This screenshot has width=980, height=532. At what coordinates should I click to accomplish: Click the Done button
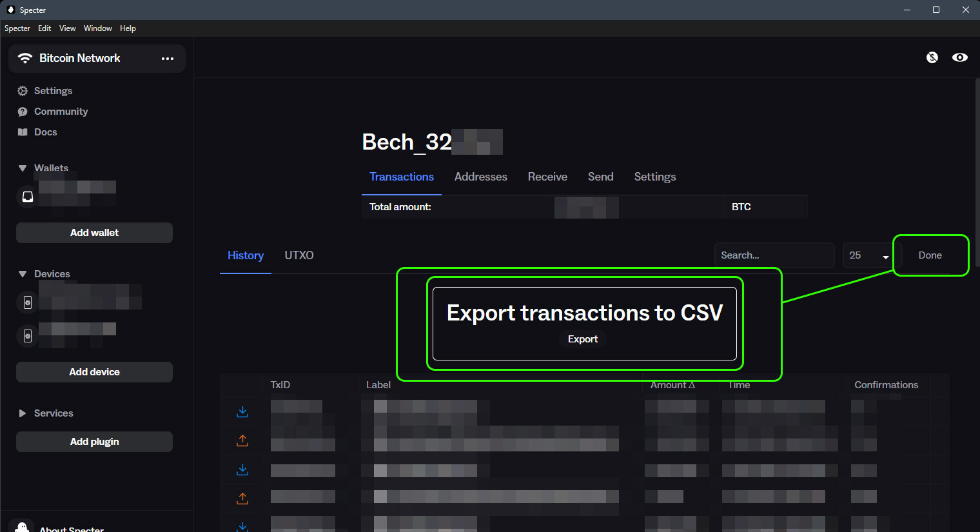[x=930, y=255]
